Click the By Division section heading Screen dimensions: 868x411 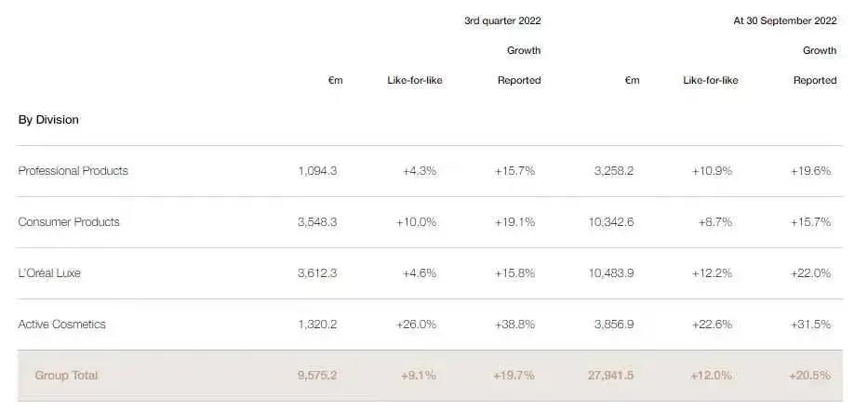[x=48, y=120]
